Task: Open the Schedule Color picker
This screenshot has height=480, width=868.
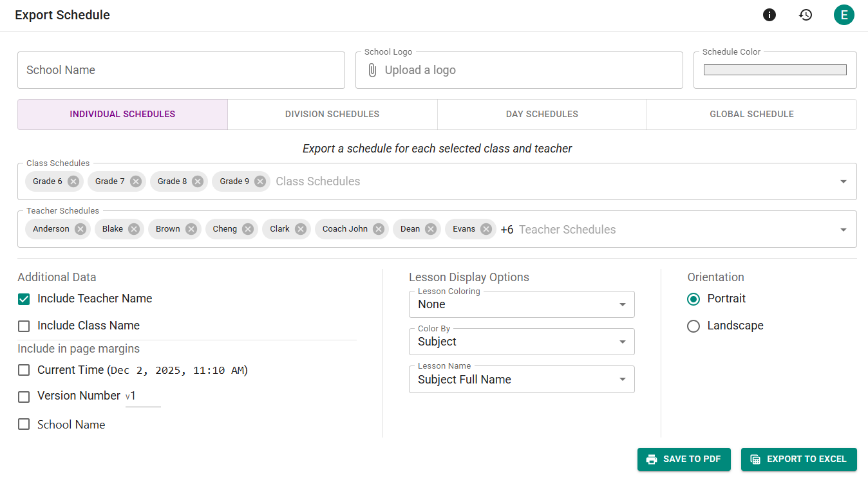Action: [x=775, y=69]
